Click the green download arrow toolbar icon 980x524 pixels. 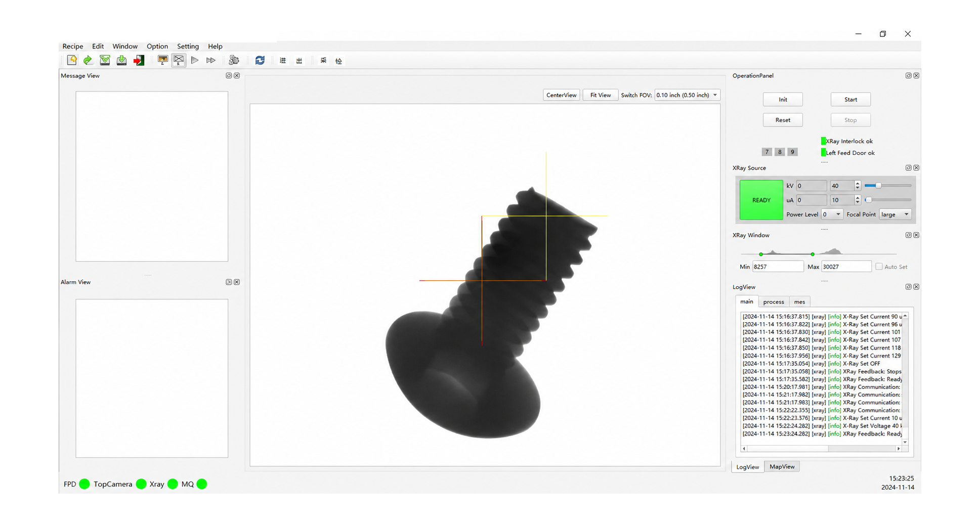121,60
